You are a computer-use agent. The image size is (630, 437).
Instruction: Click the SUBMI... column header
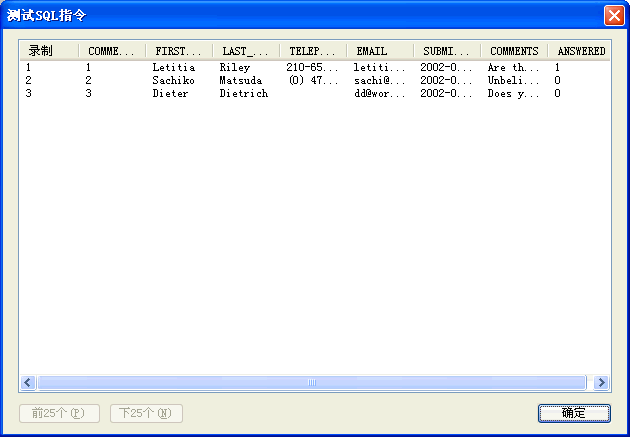[446, 51]
